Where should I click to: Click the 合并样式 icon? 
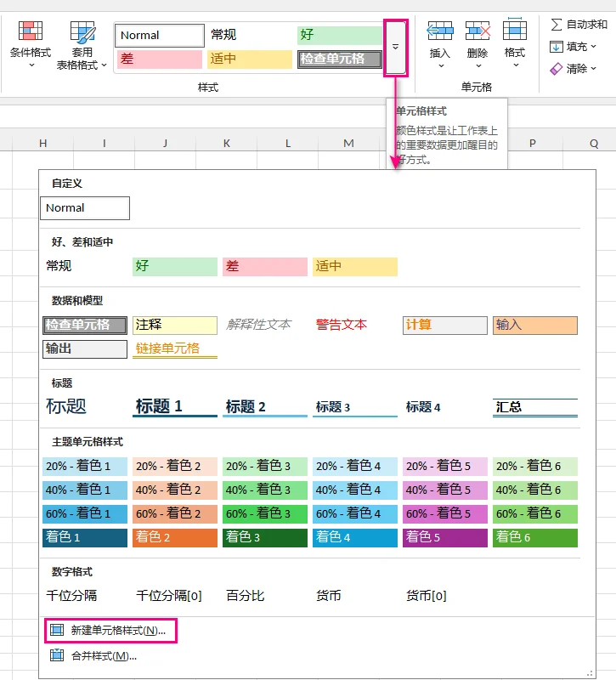point(57,654)
